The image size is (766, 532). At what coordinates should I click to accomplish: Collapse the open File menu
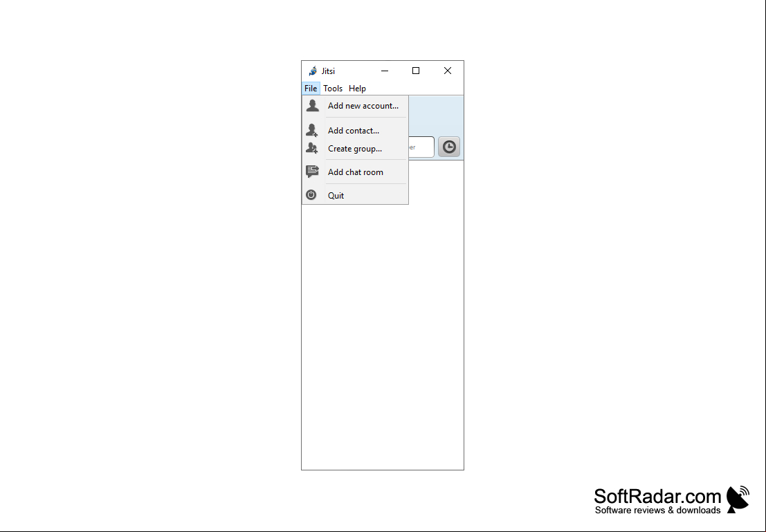point(311,89)
